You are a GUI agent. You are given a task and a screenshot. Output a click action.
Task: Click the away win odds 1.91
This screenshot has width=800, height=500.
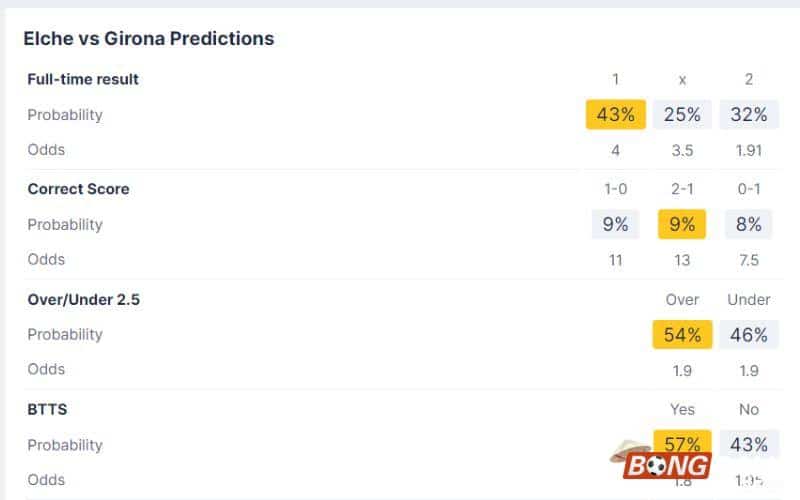click(x=748, y=150)
